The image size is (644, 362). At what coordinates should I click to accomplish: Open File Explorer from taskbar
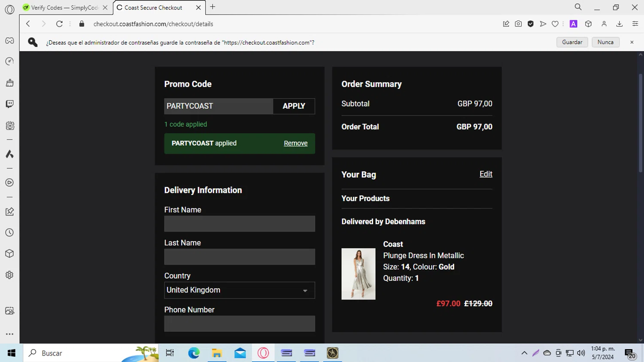(217, 353)
